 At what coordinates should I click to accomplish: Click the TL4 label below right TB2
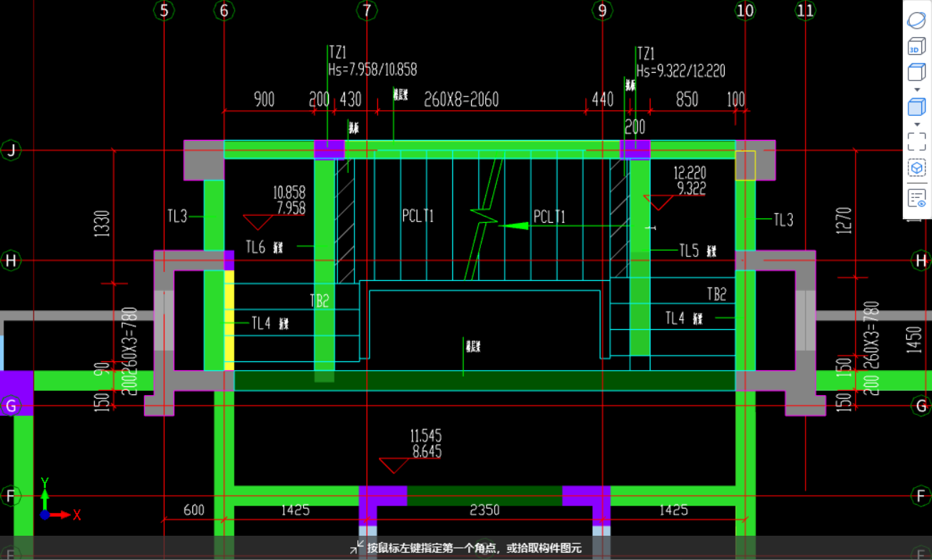click(x=675, y=318)
